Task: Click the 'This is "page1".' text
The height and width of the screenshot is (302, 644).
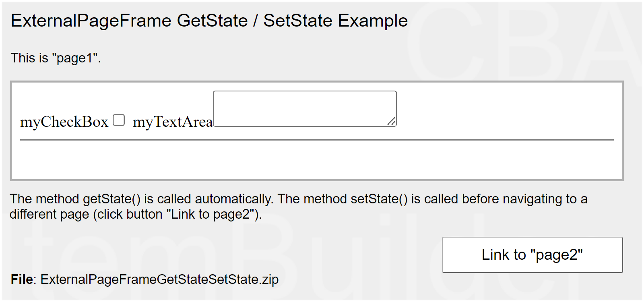Action: click(56, 58)
